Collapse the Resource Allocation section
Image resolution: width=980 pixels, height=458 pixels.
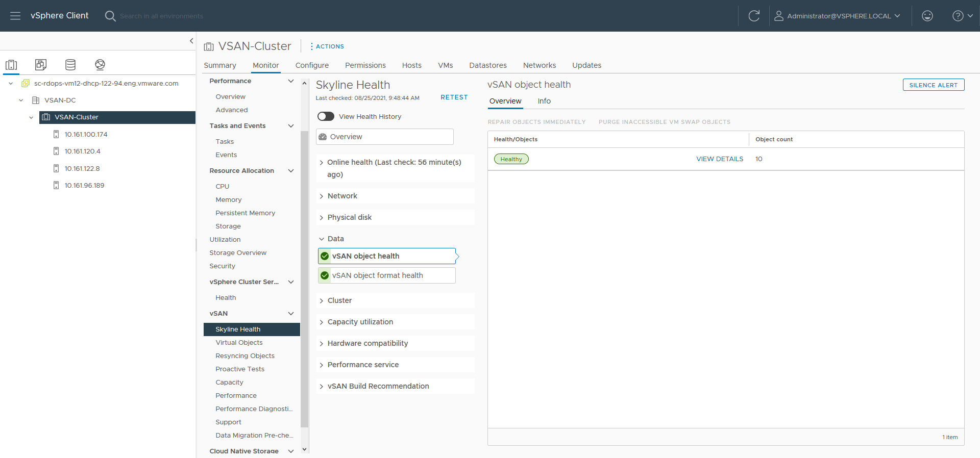click(x=291, y=170)
